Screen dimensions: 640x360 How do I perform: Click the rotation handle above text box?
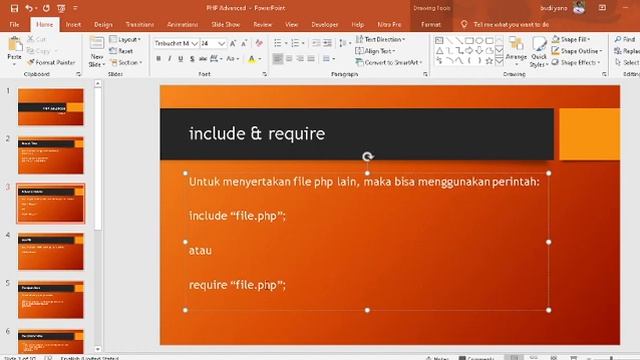(367, 157)
